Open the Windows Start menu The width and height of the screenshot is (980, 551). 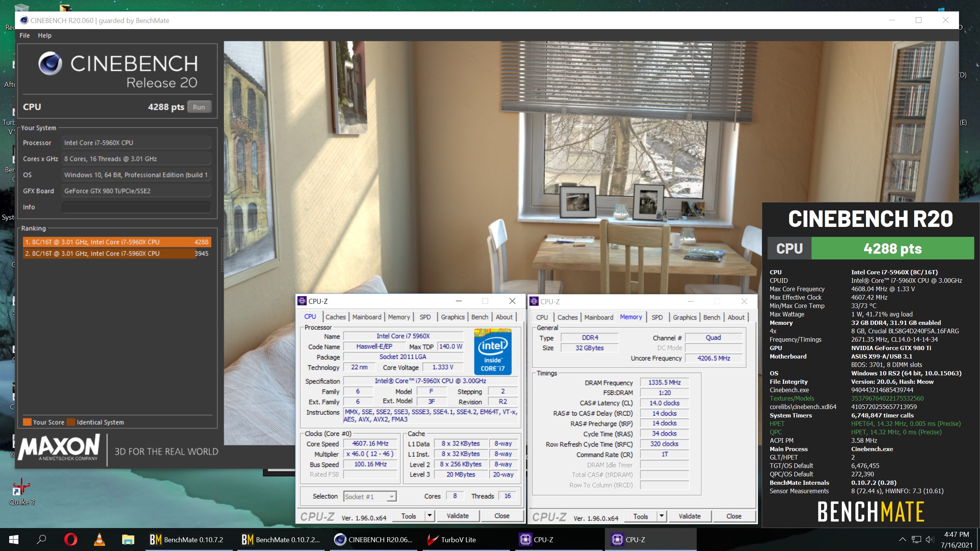point(14,540)
